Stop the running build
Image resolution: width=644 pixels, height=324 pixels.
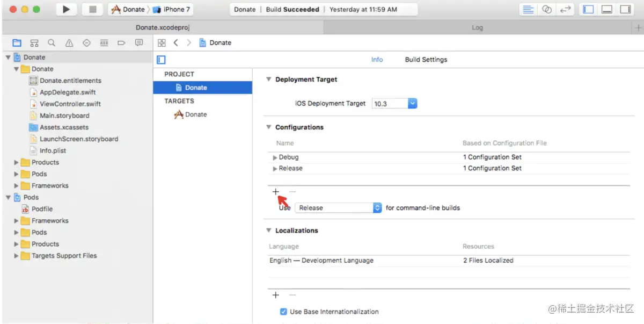coord(92,10)
